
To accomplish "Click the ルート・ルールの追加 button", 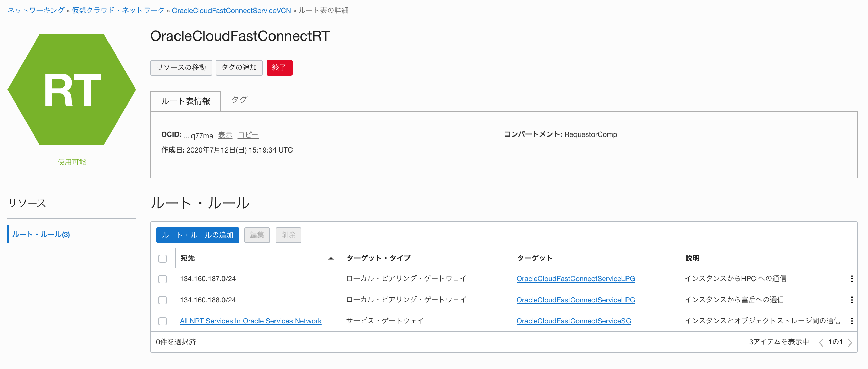I will (198, 235).
